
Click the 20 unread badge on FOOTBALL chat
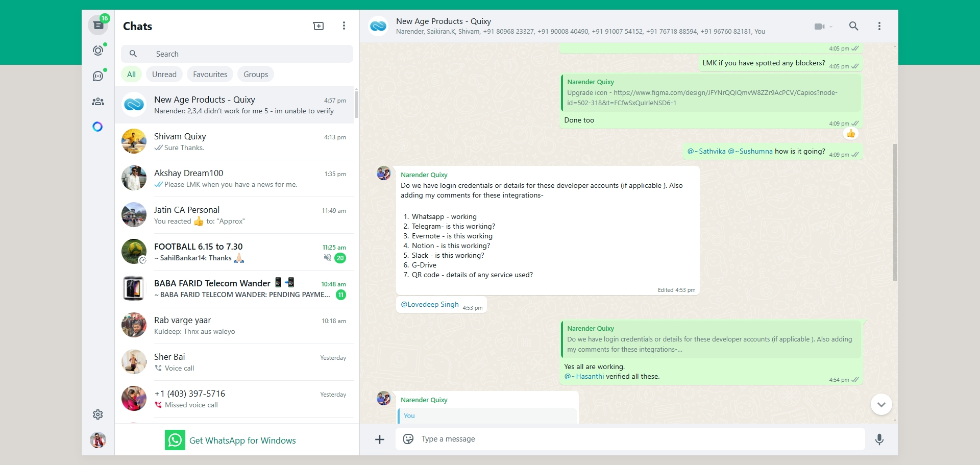(340, 258)
